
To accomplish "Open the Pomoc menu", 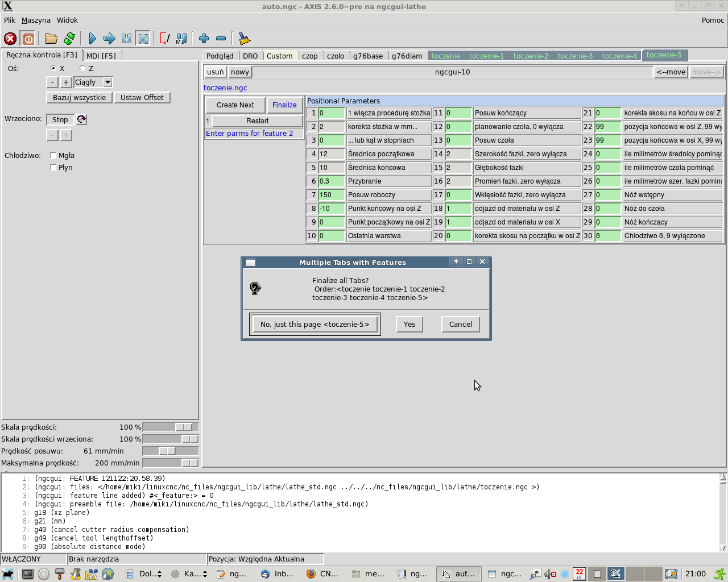I will coord(713,20).
